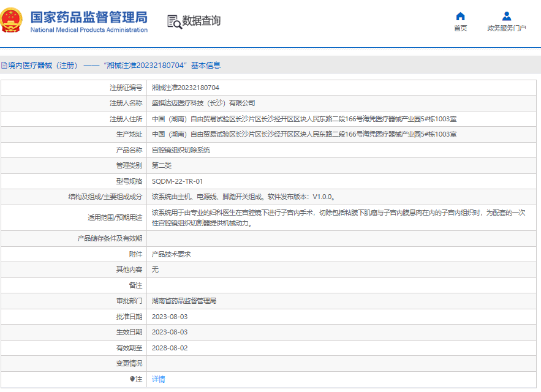Open the 政务服务门户 user icon

tap(507, 16)
